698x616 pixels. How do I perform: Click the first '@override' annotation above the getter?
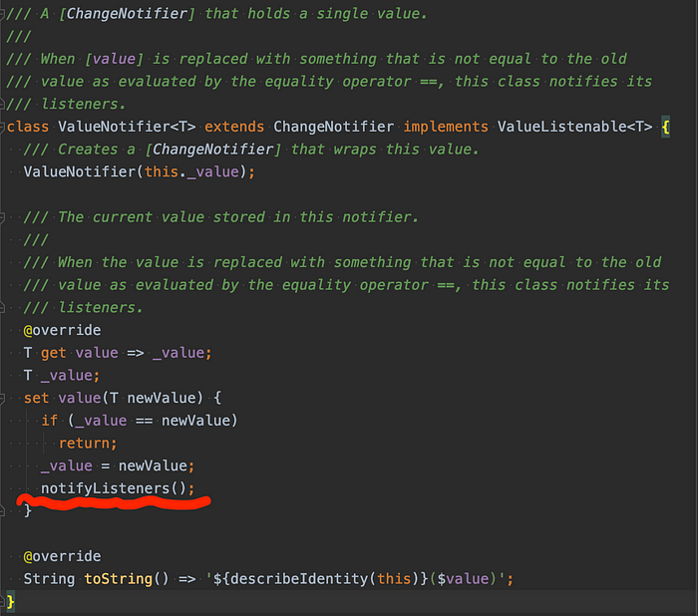point(62,331)
